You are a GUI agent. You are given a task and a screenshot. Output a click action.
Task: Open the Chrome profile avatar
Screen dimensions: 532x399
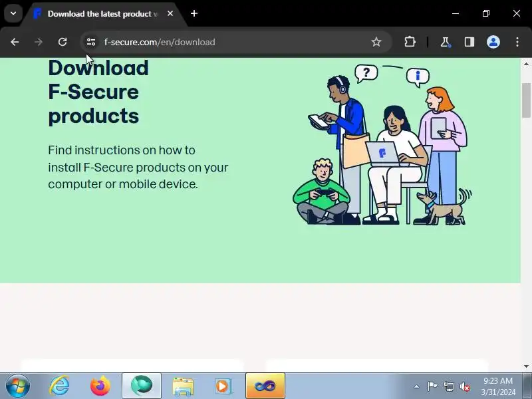[x=493, y=42]
